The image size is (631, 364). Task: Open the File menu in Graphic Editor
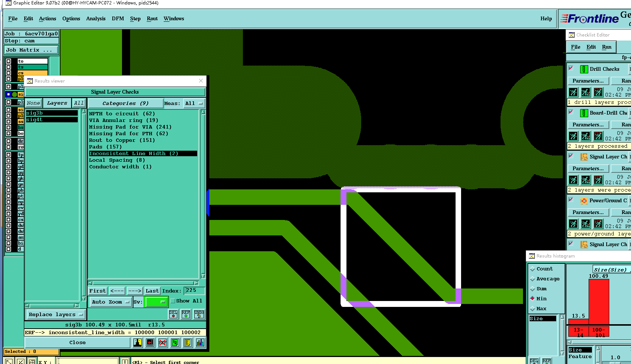13,18
